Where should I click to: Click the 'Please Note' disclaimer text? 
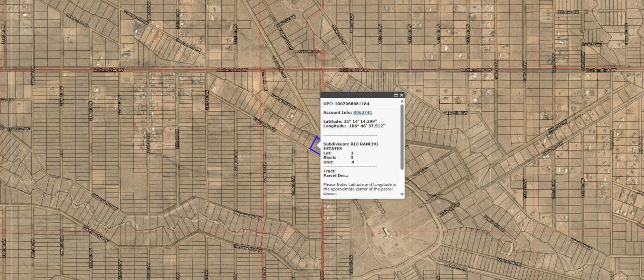[359, 189]
